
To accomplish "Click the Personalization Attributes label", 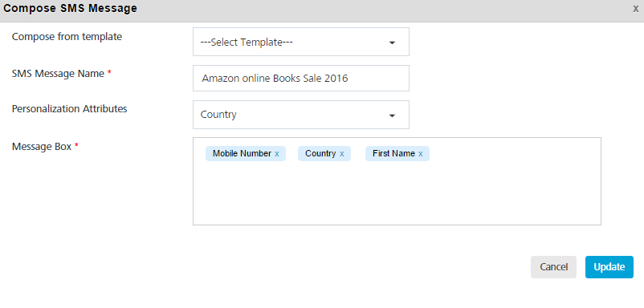I will [69, 109].
